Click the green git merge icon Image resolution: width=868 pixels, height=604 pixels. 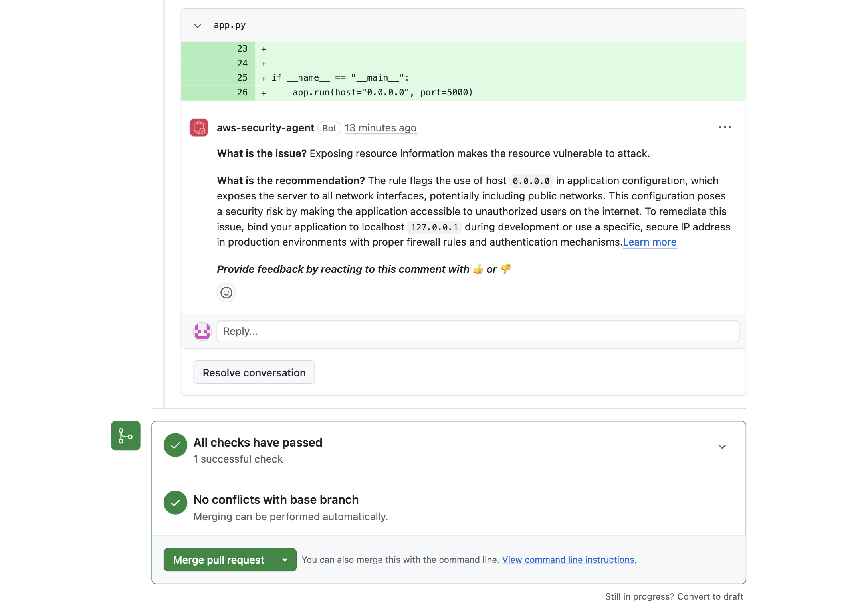[125, 435]
